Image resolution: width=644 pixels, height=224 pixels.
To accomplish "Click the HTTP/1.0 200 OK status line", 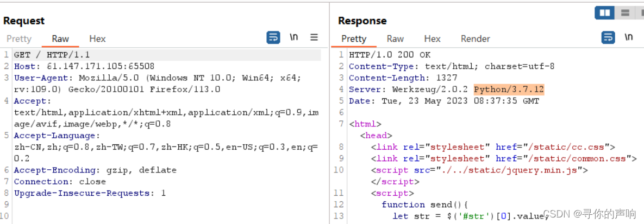I will pos(390,55).
